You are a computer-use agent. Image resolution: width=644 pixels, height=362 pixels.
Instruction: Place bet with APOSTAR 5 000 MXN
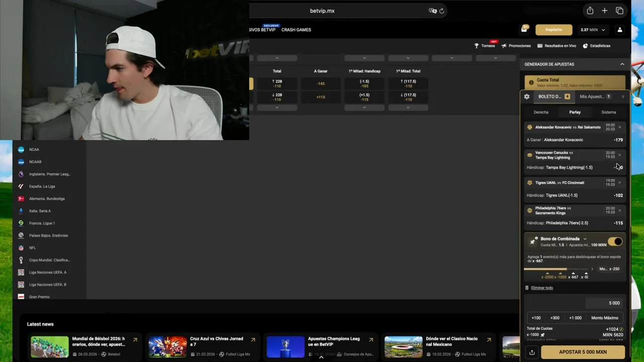point(583,352)
